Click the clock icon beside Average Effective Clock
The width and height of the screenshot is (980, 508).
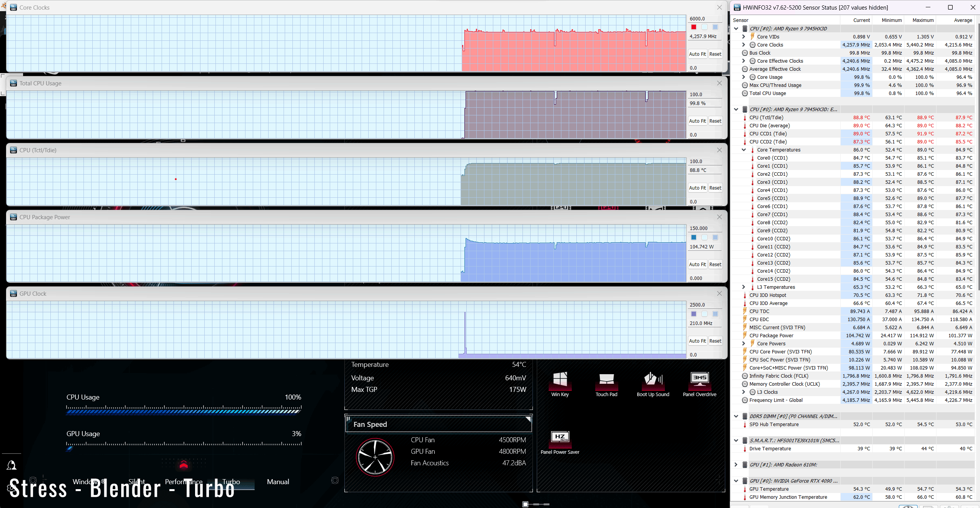(x=745, y=69)
